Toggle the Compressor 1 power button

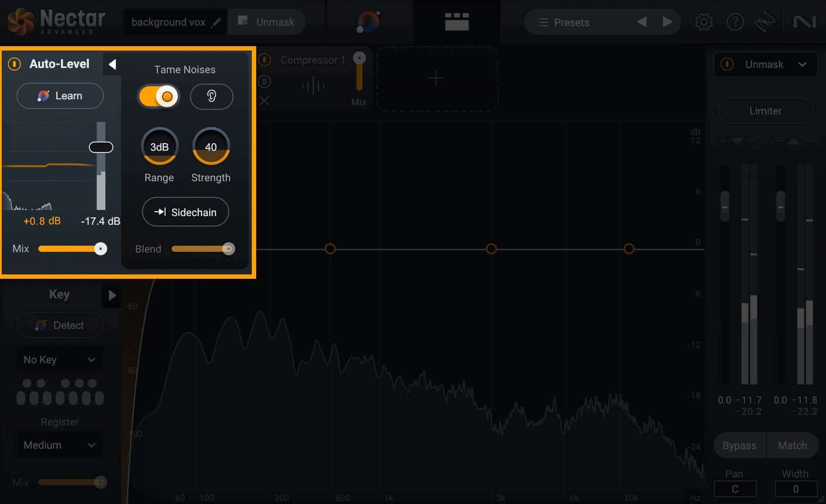point(264,60)
